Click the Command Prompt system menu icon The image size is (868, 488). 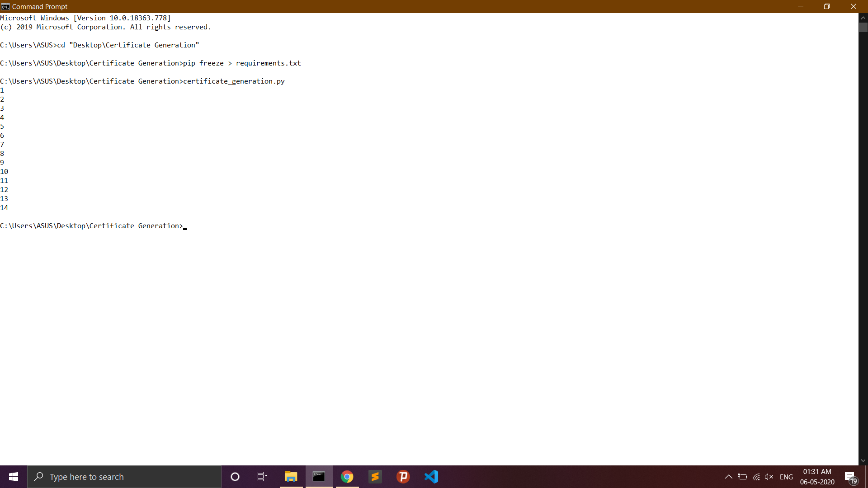(5, 6)
